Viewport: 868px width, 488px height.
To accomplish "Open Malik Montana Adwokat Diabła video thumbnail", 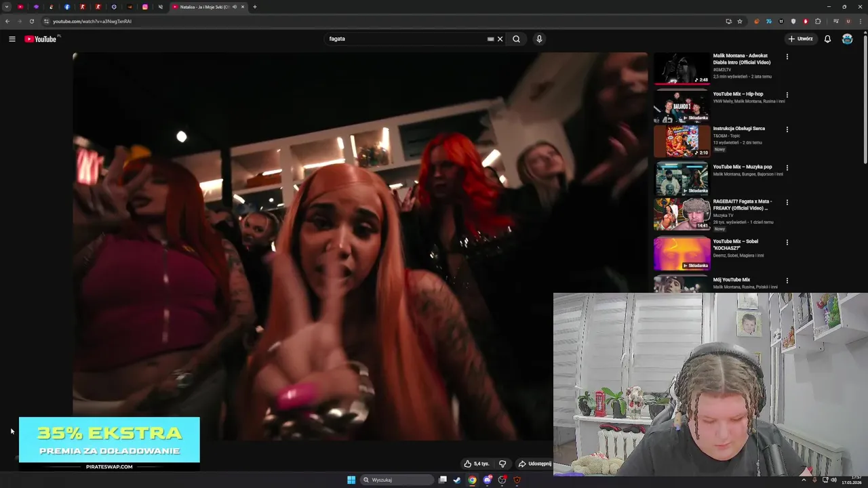I will (x=682, y=68).
